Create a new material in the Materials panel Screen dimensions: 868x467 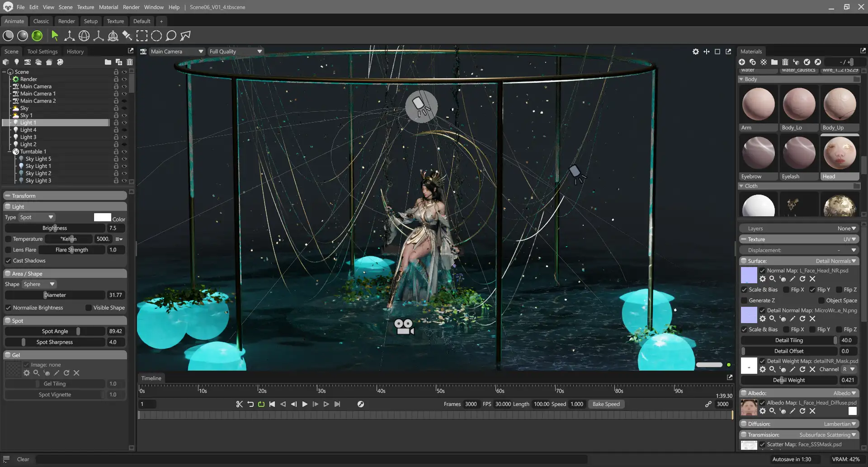click(x=742, y=62)
